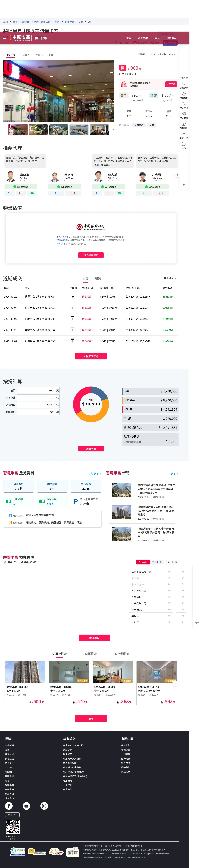This screenshot has width=202, height=868.
Task: Call agent 江嘉賢 using the phone icon
Action: click(144, 193)
